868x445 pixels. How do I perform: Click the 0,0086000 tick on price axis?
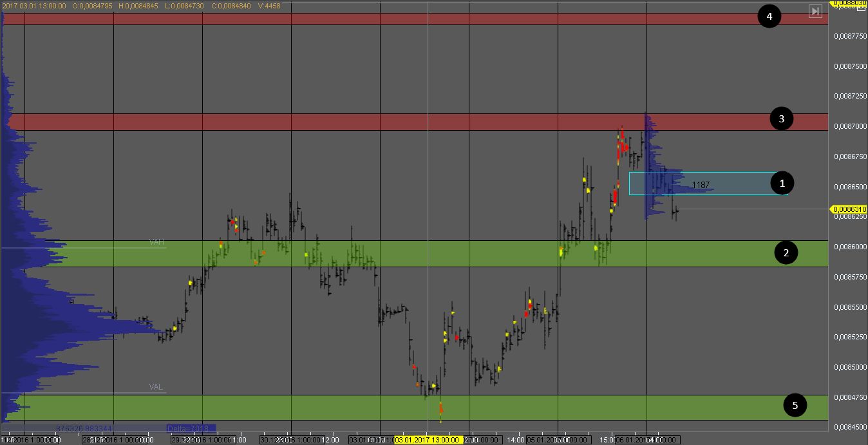pyautogui.click(x=849, y=247)
